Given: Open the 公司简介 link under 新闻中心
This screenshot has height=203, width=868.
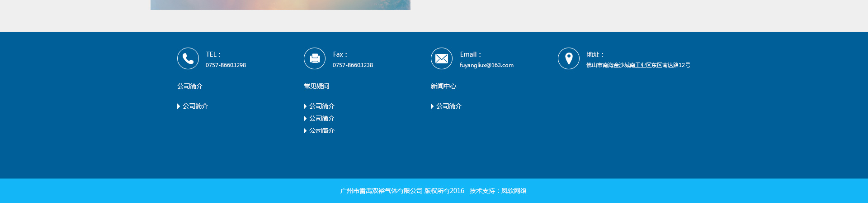Looking at the screenshot, I should click(x=449, y=106).
